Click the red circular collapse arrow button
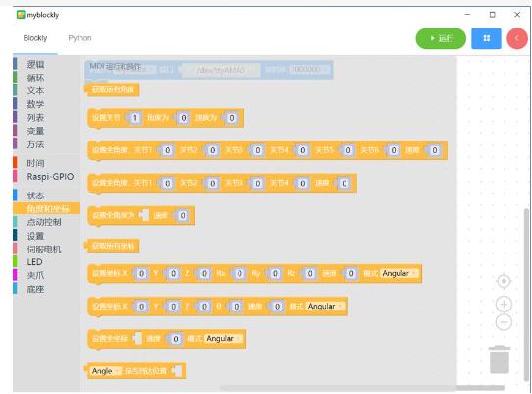The image size is (532, 394). click(517, 38)
